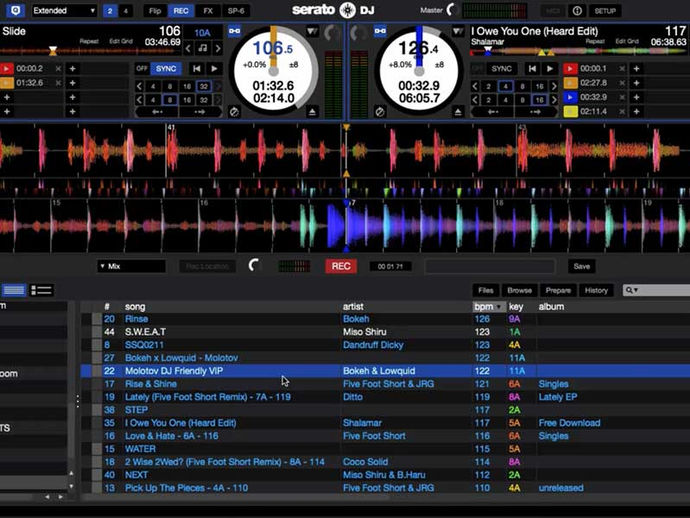The width and height of the screenshot is (690, 518).
Task: Toggle Repeat on the I Owe You One deck
Action: click(x=595, y=41)
